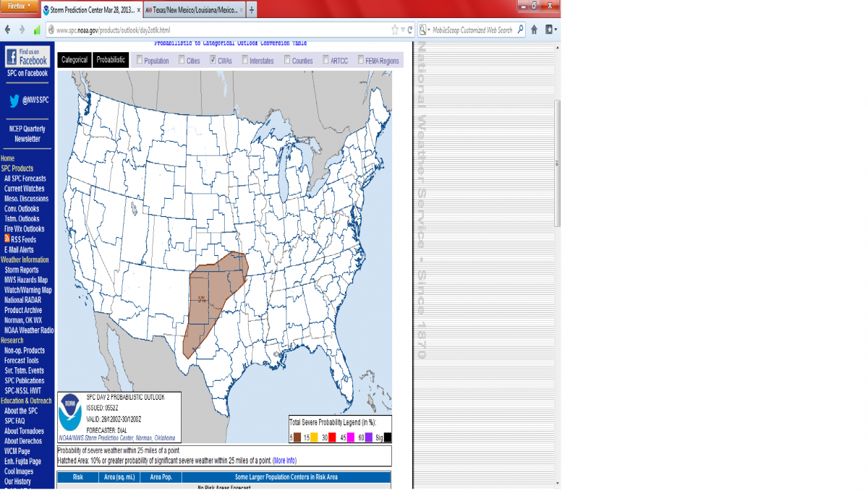This screenshot has width=868, height=493.
Task: Click the black Sig legend swatch
Action: click(388, 437)
